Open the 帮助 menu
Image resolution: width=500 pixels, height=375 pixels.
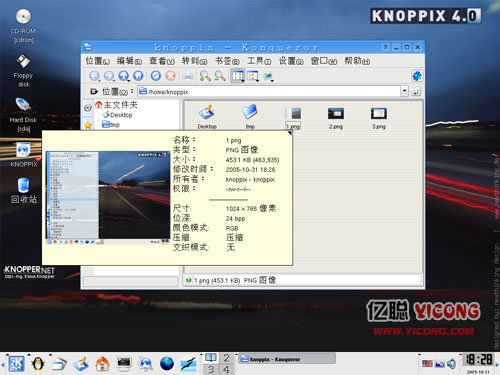click(x=357, y=61)
